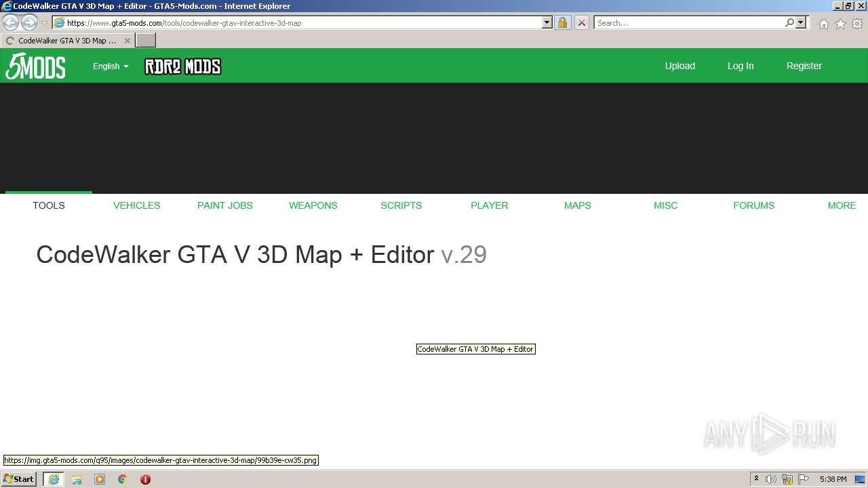
Task: Stop loading with the red X button
Action: (x=582, y=23)
